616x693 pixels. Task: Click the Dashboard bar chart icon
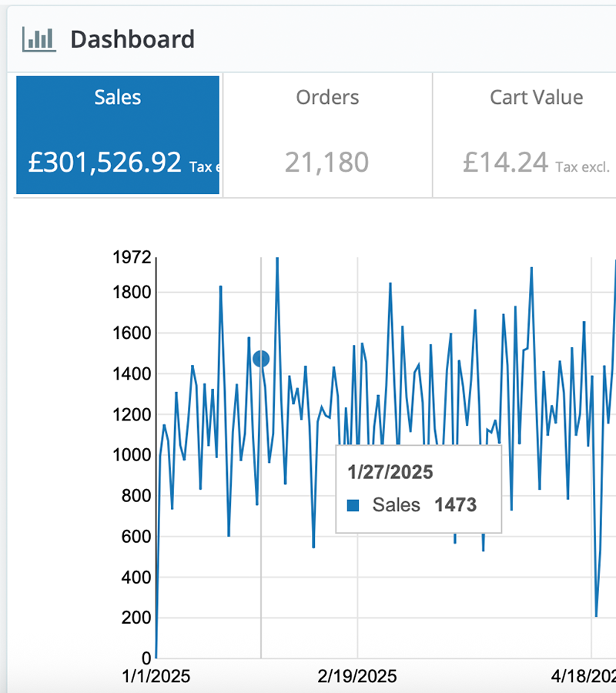point(38,38)
